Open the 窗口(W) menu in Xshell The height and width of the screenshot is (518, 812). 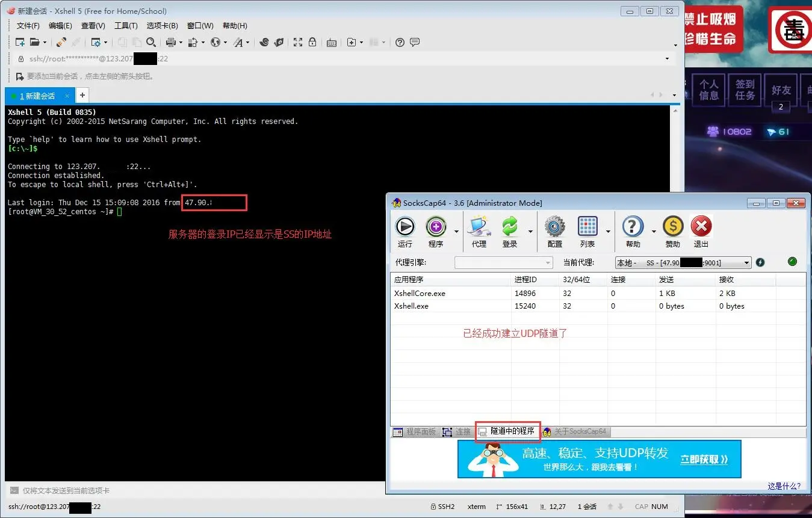click(200, 26)
